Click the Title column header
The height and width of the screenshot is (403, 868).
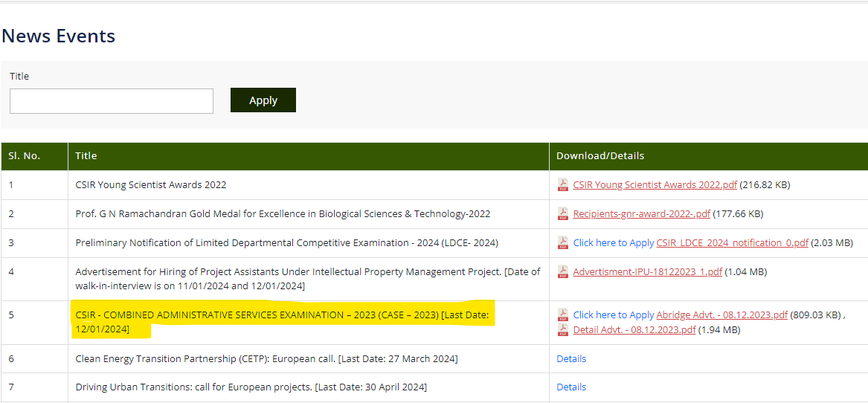click(x=309, y=156)
